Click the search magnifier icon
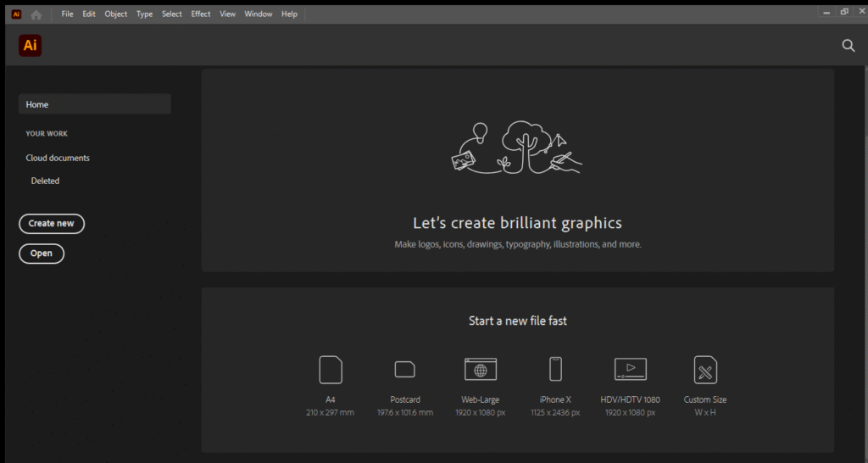The height and width of the screenshot is (463, 868). 848,46
